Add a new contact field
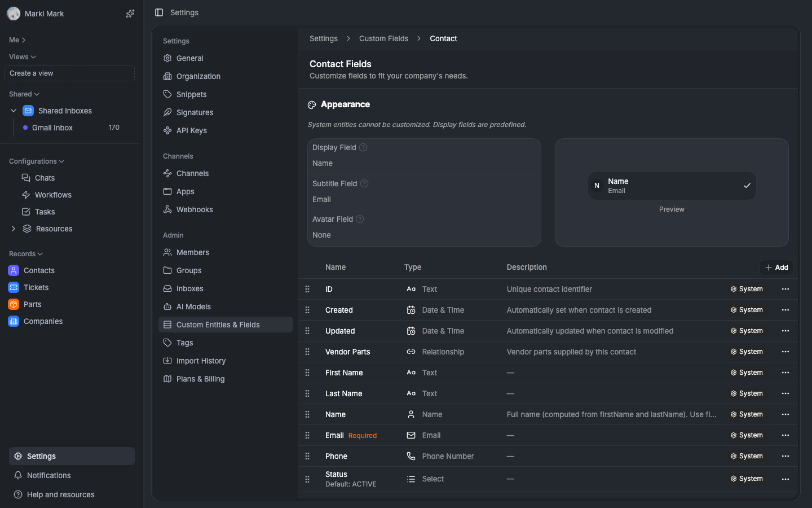 point(776,268)
